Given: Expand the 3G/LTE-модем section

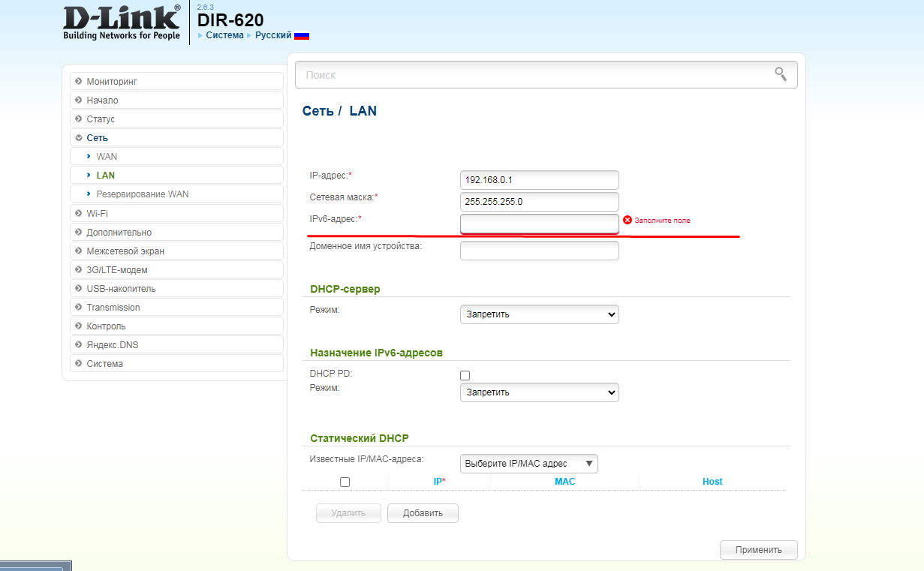Looking at the screenshot, I should (x=176, y=269).
